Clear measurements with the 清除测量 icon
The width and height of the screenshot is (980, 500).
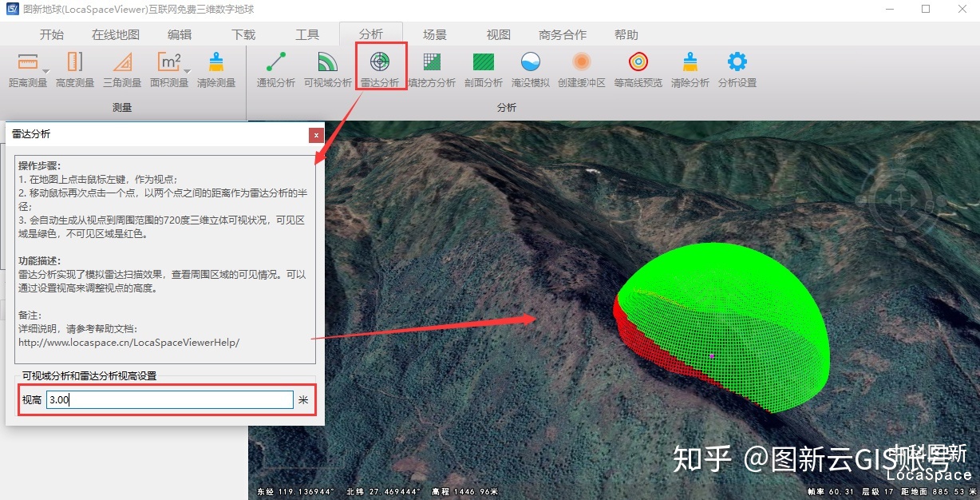point(215,63)
